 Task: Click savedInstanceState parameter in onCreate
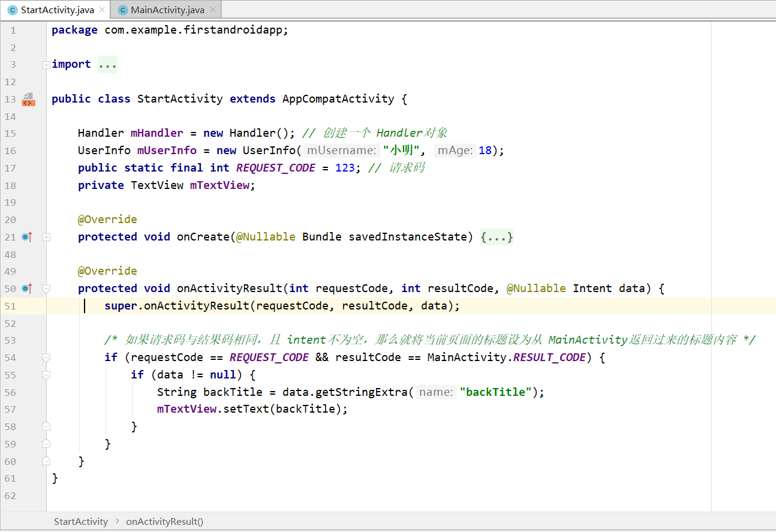pos(408,237)
